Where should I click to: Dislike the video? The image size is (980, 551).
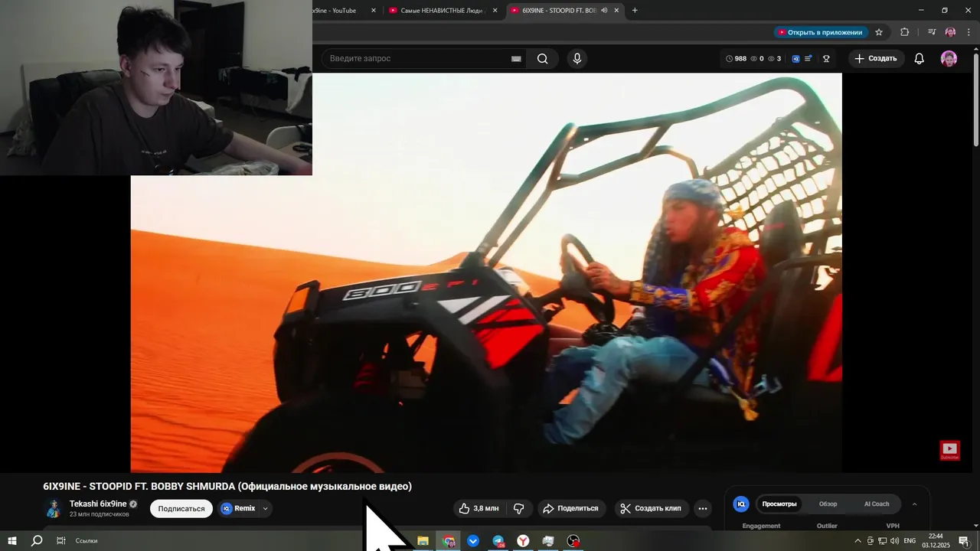tap(518, 508)
